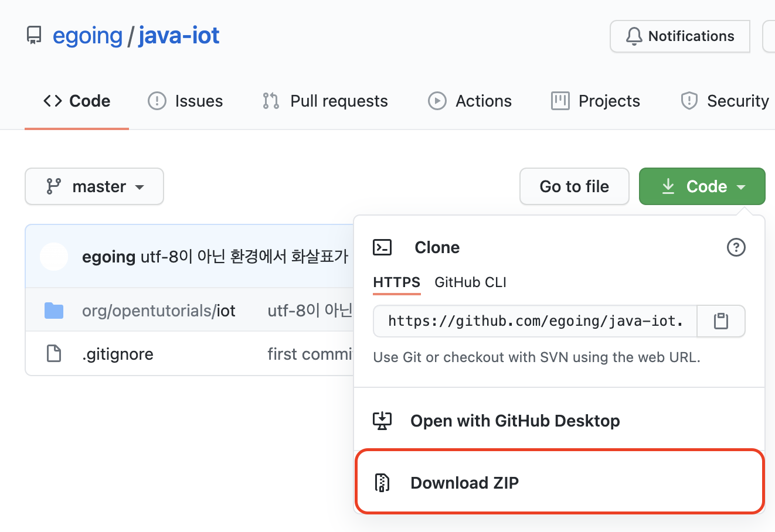Viewport: 775px width, 532px height.
Task: Click 'Use Git or checkout with SVN' text
Action: pyautogui.click(x=537, y=357)
